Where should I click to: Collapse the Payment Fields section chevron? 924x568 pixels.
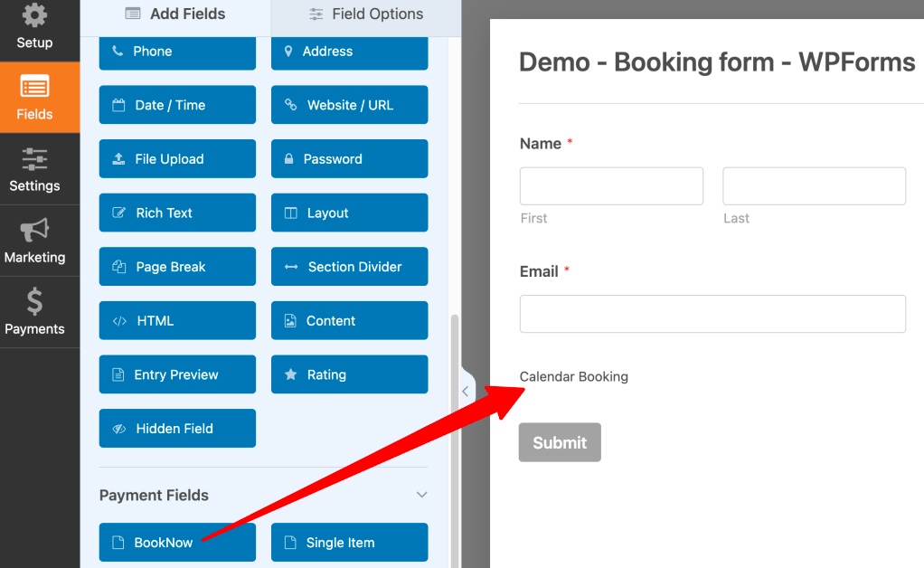pyautogui.click(x=422, y=495)
